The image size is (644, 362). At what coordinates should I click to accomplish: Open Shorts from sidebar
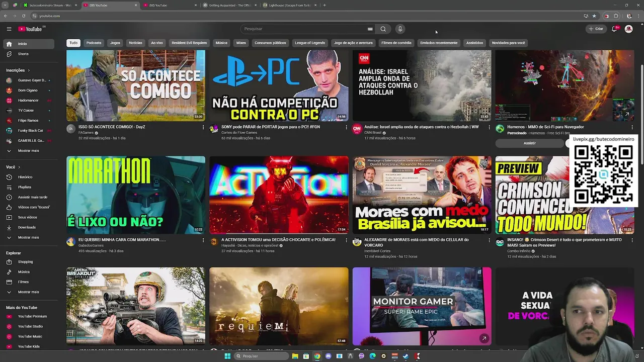click(x=30, y=54)
